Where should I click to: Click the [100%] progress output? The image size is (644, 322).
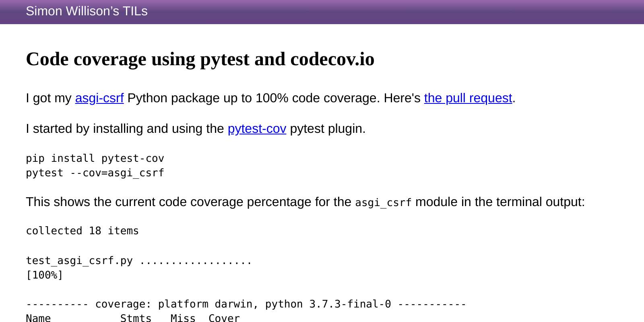pos(45,275)
